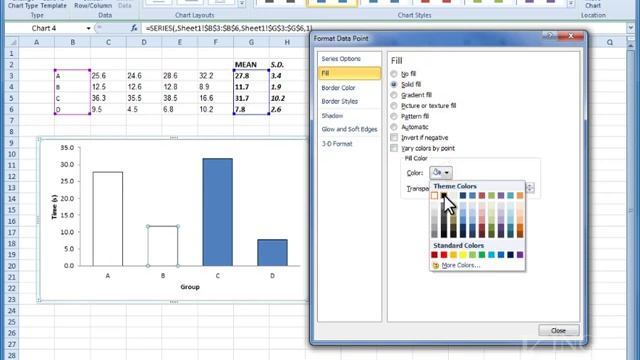The height and width of the screenshot is (360, 640).
Task: Click the Group axis title in the chart
Action: [190, 287]
